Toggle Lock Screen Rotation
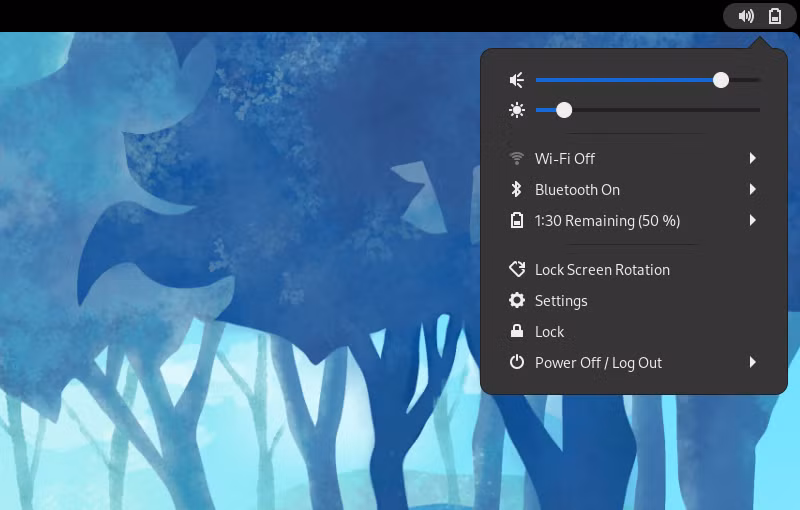800x510 pixels. click(634, 269)
